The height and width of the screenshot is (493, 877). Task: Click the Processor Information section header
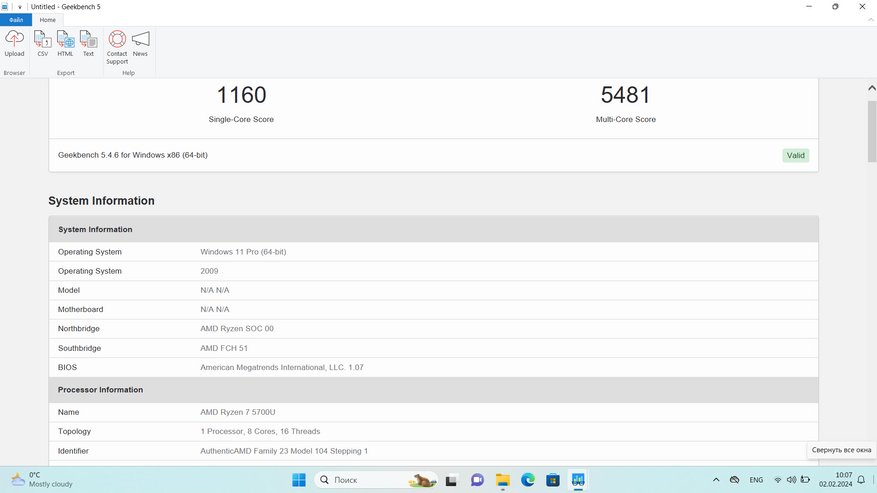pyautogui.click(x=433, y=389)
